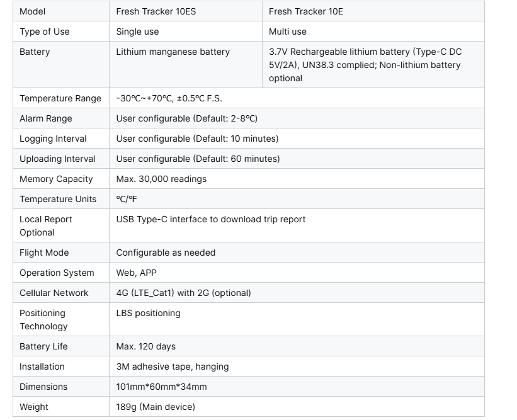Select the "Multi use" cell text

(287, 31)
